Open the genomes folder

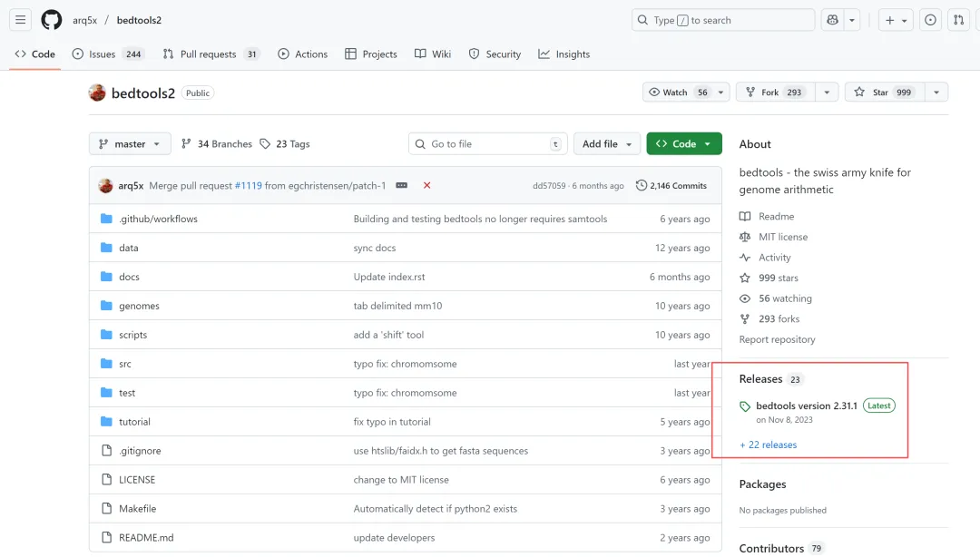pos(140,306)
